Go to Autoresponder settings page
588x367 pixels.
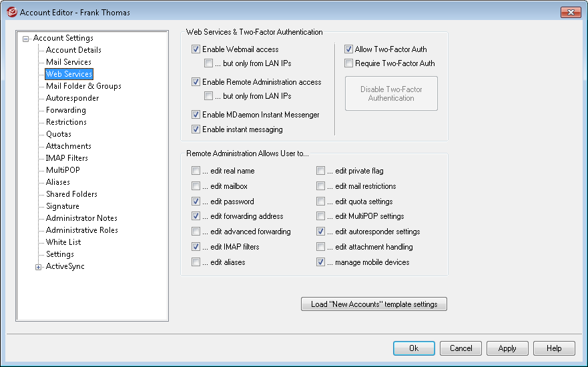click(72, 98)
